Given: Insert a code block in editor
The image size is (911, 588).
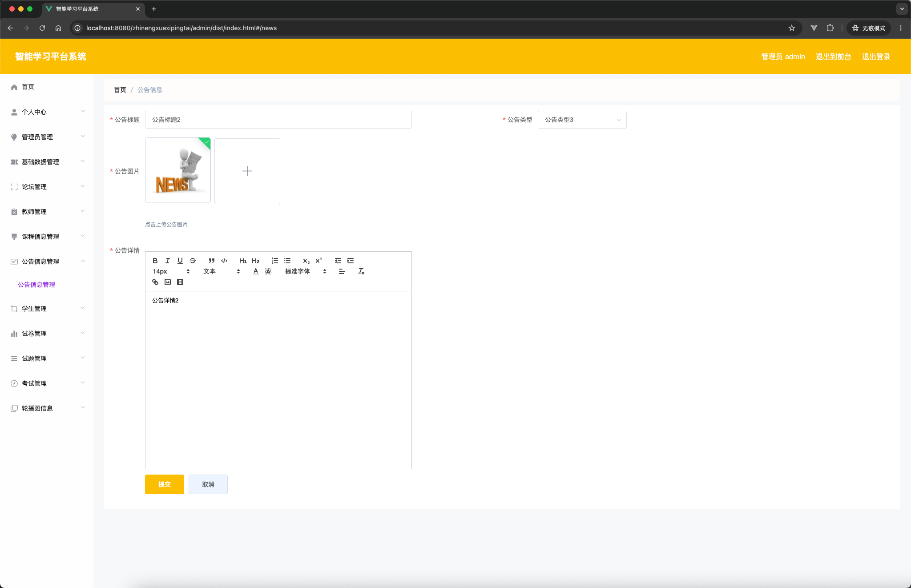Looking at the screenshot, I should coord(224,261).
